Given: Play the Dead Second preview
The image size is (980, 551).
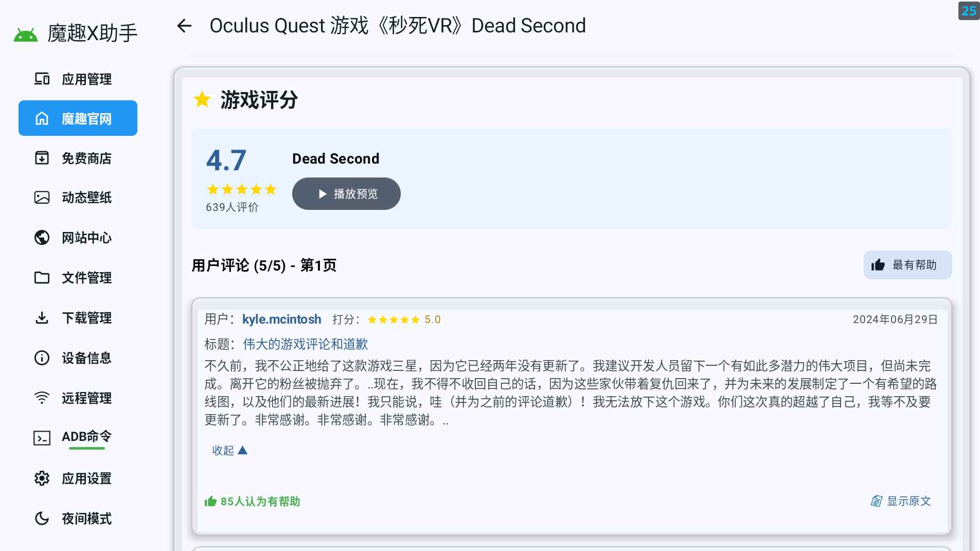Looking at the screenshot, I should tap(346, 194).
